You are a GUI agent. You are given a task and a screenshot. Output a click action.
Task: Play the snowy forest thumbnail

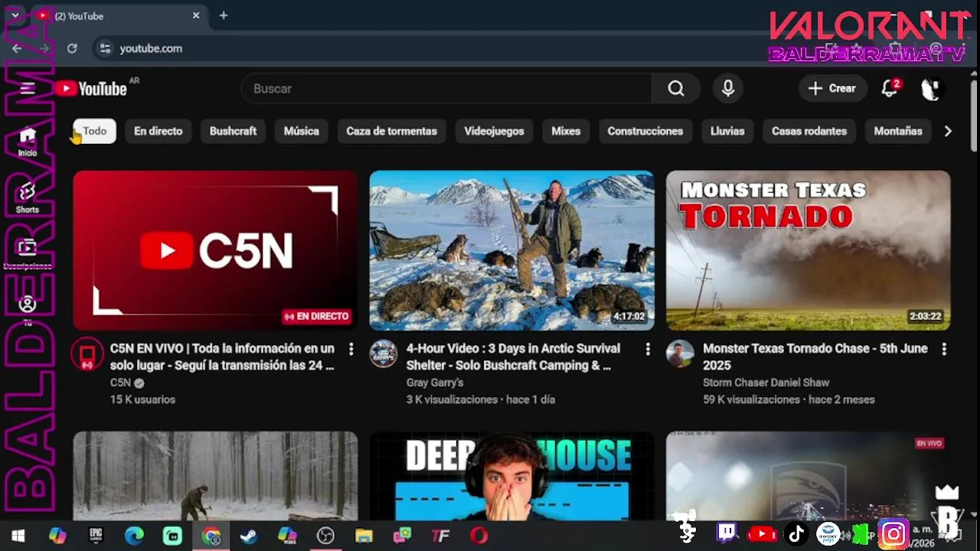click(215, 476)
